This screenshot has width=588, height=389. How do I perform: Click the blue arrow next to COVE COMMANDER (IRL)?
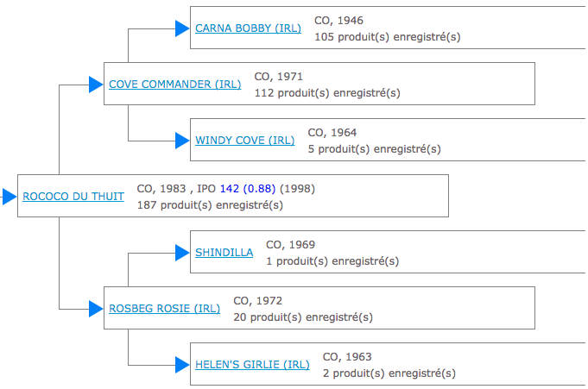click(96, 85)
